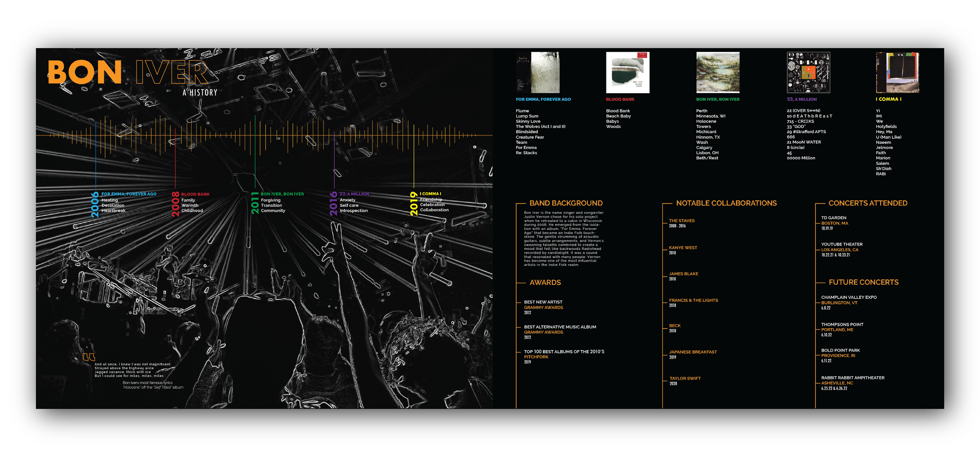Click the Woods track name

click(x=613, y=126)
